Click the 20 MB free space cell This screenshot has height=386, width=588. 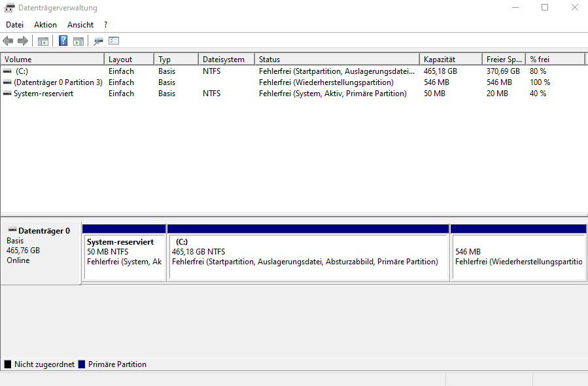(x=497, y=94)
